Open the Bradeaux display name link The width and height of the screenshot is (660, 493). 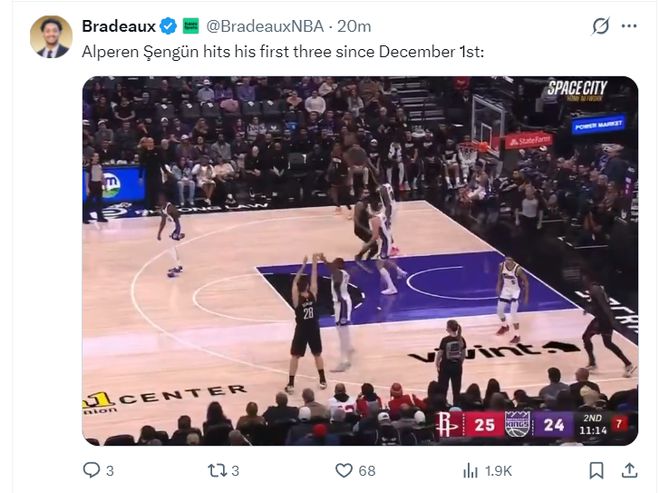click(119, 26)
